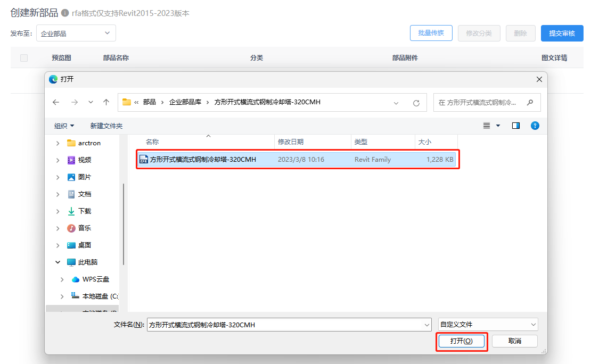This screenshot has height=364, width=591.
Task: Go up one folder level arrow
Action: point(106,102)
